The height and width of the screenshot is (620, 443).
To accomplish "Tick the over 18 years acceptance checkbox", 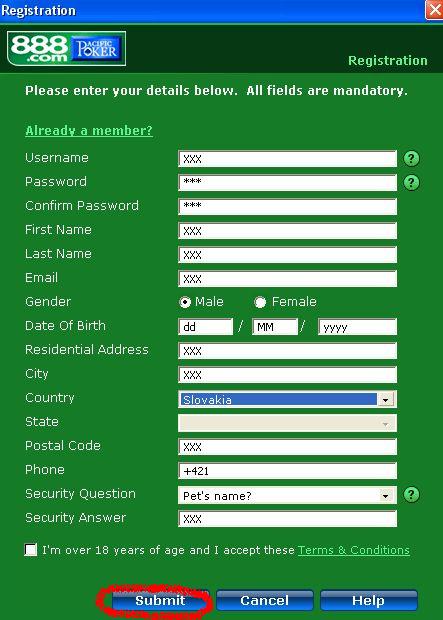I will pyautogui.click(x=30, y=550).
